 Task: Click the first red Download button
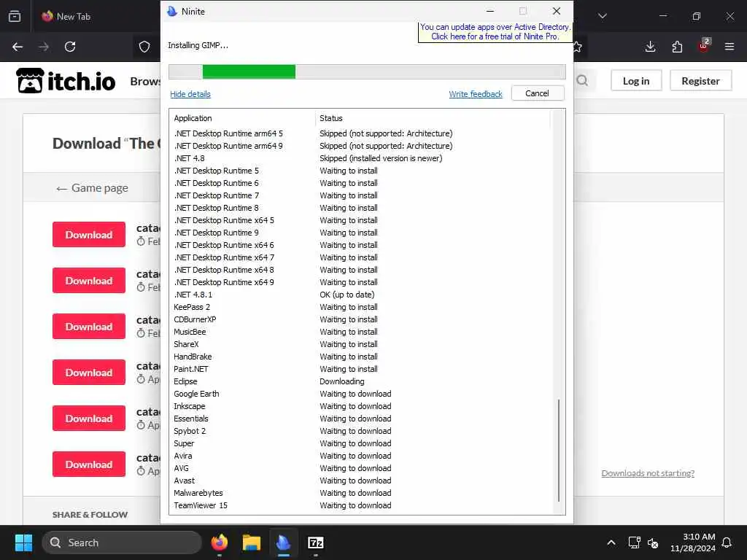point(89,234)
